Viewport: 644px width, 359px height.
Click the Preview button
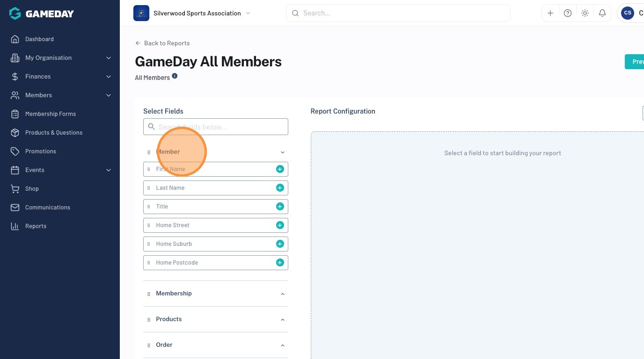[x=635, y=62]
